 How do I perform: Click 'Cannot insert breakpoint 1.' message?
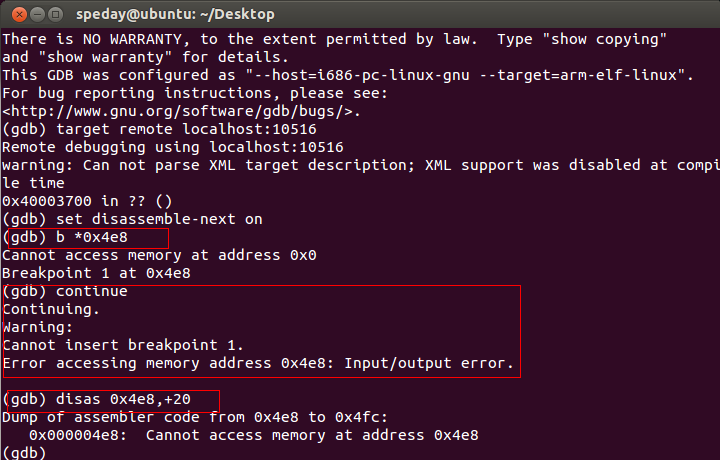click(123, 345)
